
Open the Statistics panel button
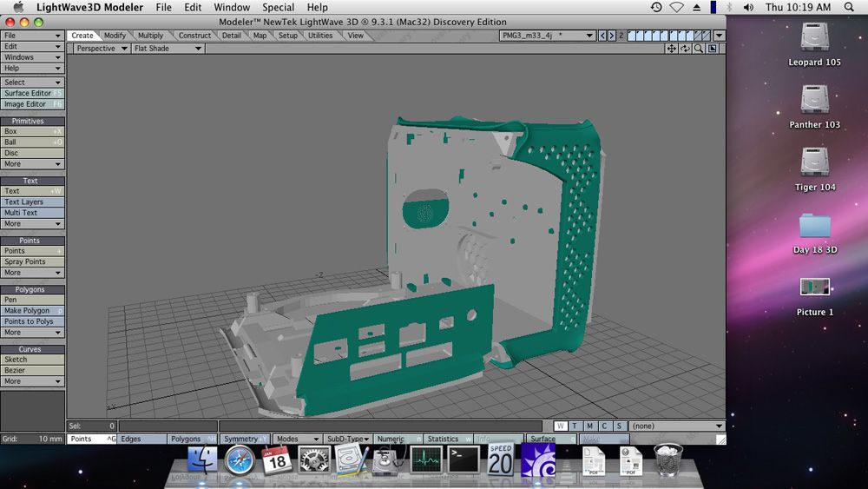449,439
